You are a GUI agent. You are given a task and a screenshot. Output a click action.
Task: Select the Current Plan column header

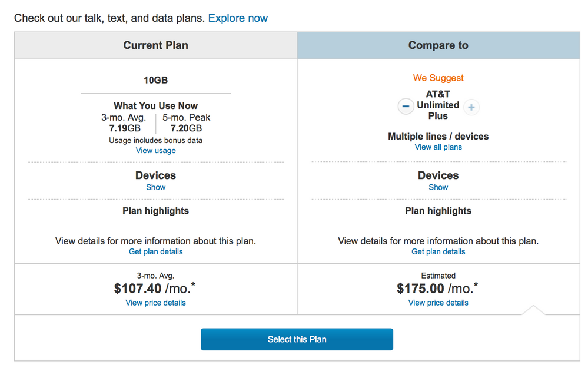pyautogui.click(x=156, y=45)
